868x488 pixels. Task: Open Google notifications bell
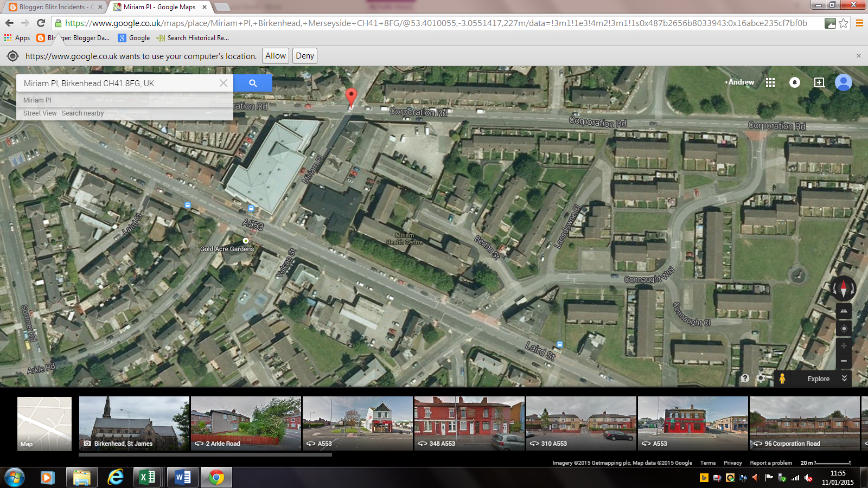click(x=795, y=82)
